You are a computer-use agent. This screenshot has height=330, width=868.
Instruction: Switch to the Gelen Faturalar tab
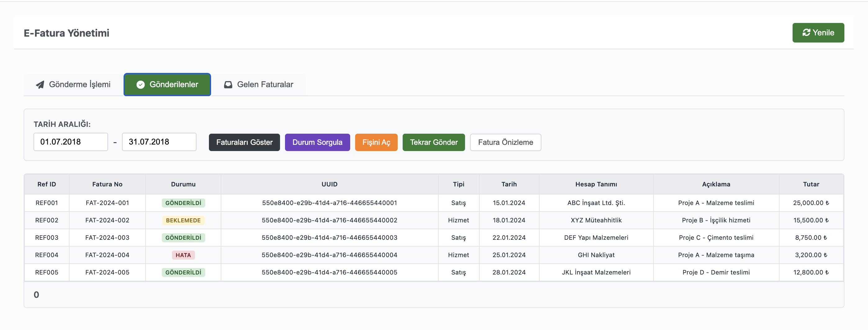click(x=259, y=85)
